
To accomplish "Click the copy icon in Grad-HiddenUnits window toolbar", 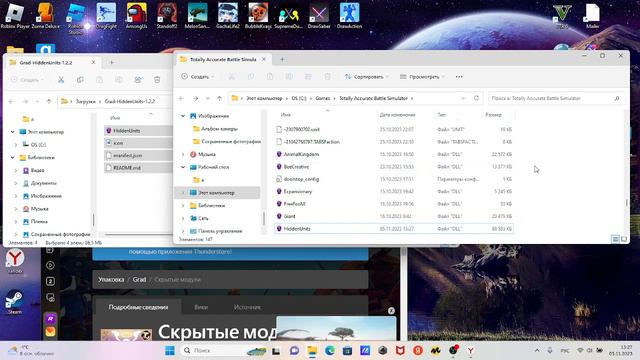I will click(x=80, y=80).
